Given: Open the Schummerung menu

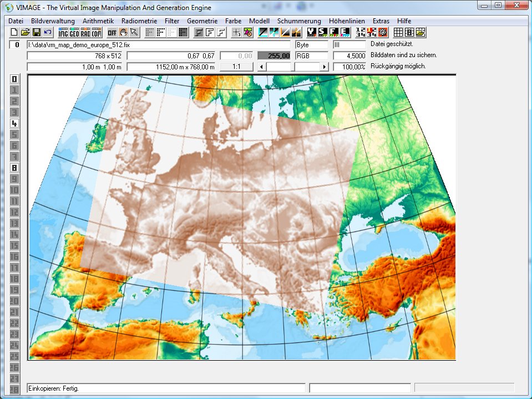Looking at the screenshot, I should coord(300,21).
